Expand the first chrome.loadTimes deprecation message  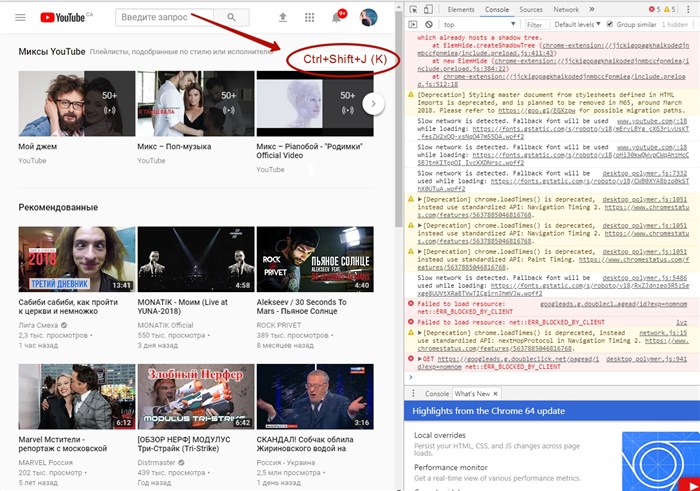pyautogui.click(x=420, y=200)
